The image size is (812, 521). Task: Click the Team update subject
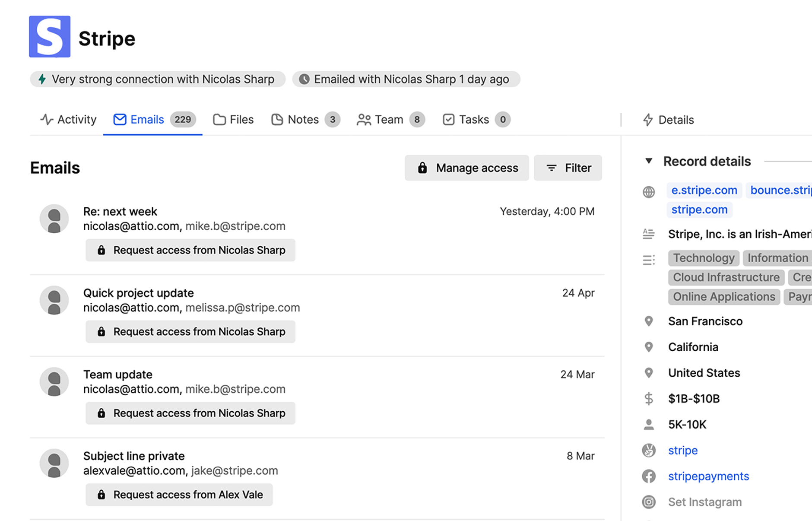coord(117,375)
